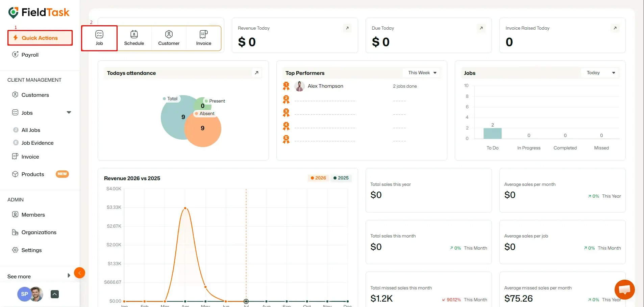Click rank 4 medal icon

click(286, 126)
